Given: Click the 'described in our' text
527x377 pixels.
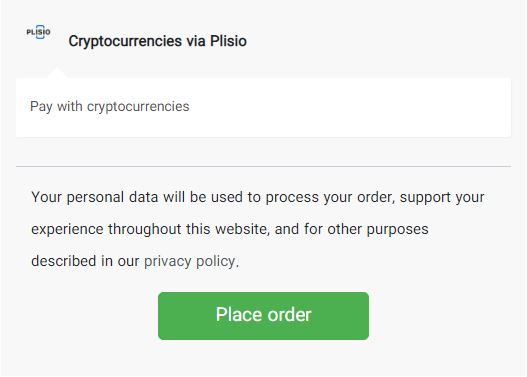Looking at the screenshot, I should [85, 261].
